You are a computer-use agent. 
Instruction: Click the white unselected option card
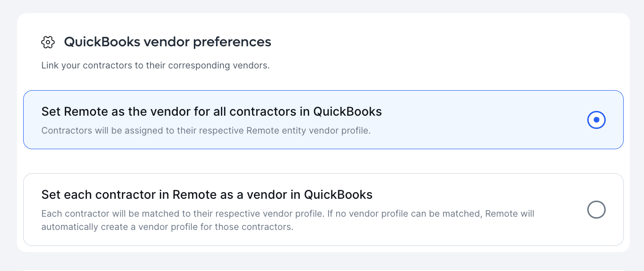pyautogui.click(x=323, y=210)
